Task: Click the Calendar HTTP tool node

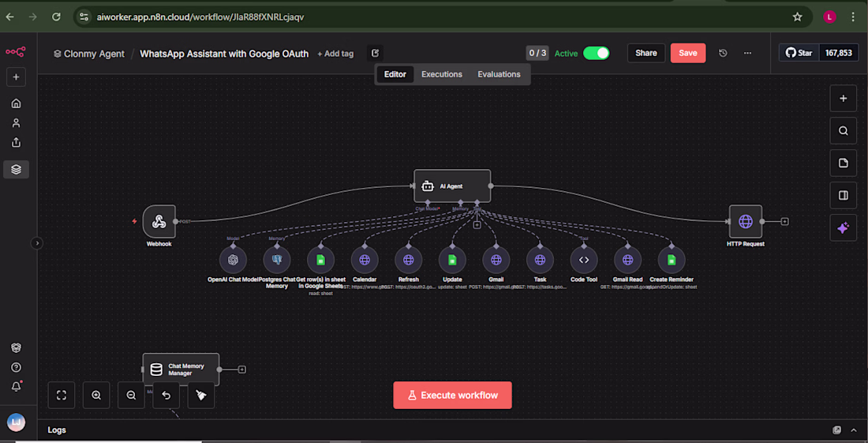Action: tap(365, 260)
